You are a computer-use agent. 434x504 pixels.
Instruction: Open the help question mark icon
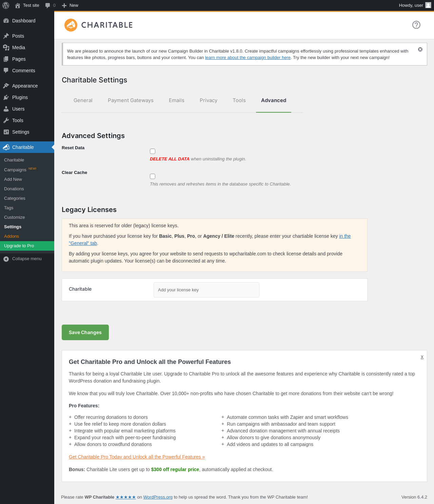[x=416, y=25]
